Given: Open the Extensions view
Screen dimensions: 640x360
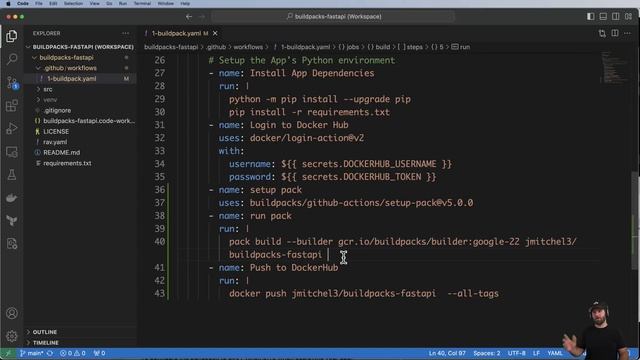Looking at the screenshot, I should pyautogui.click(x=12, y=106).
